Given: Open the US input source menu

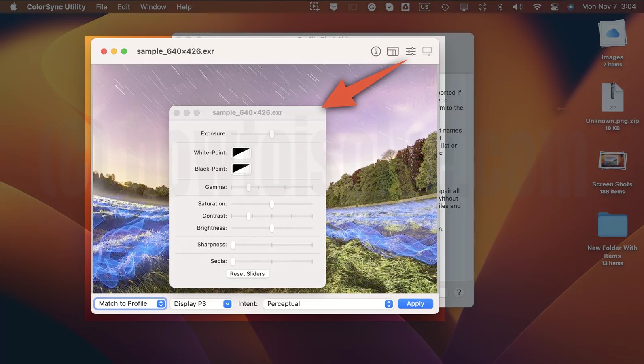Looking at the screenshot, I should pos(424,7).
